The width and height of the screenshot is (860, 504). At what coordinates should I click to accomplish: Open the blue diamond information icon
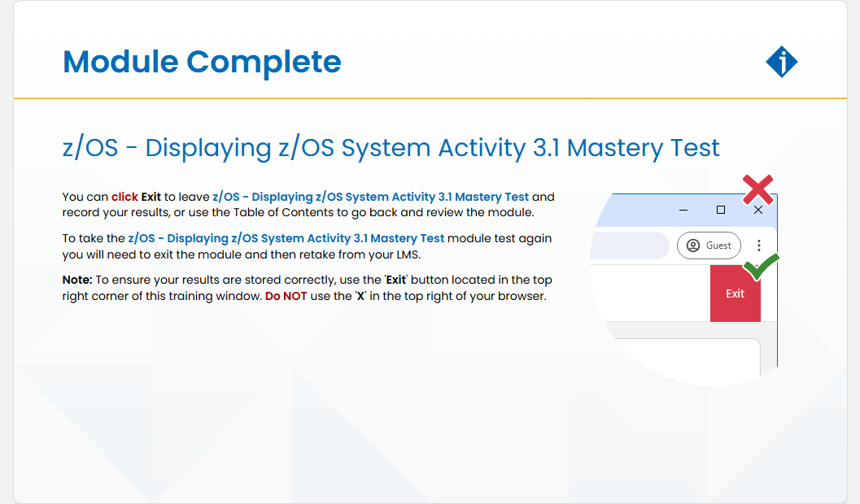(x=782, y=62)
